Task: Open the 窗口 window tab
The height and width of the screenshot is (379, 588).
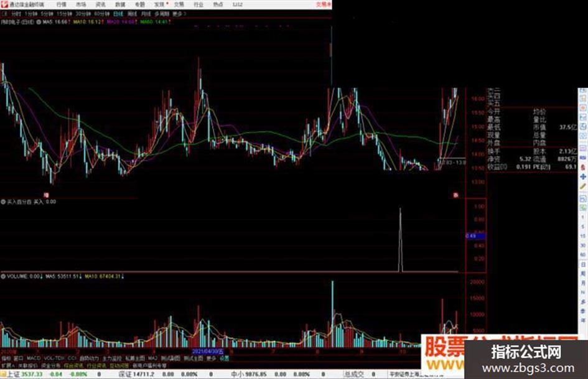Action: coord(19,358)
